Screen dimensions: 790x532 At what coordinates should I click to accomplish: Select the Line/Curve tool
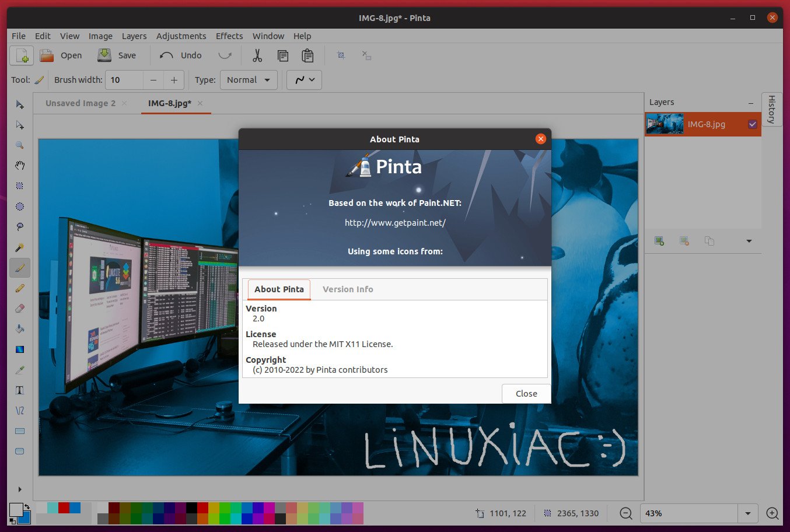coord(20,411)
